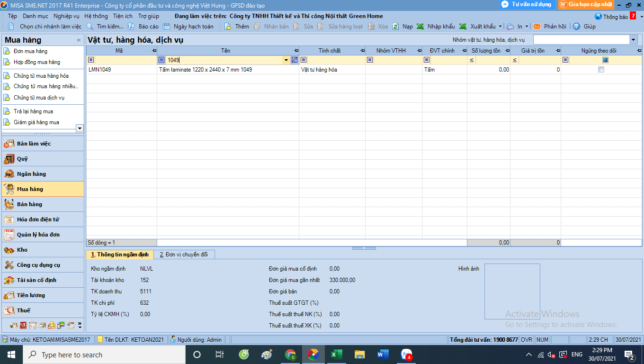Screen dimensions: 644x364
Task: Open the Bán hàng sales module
Action: pyautogui.click(x=43, y=204)
